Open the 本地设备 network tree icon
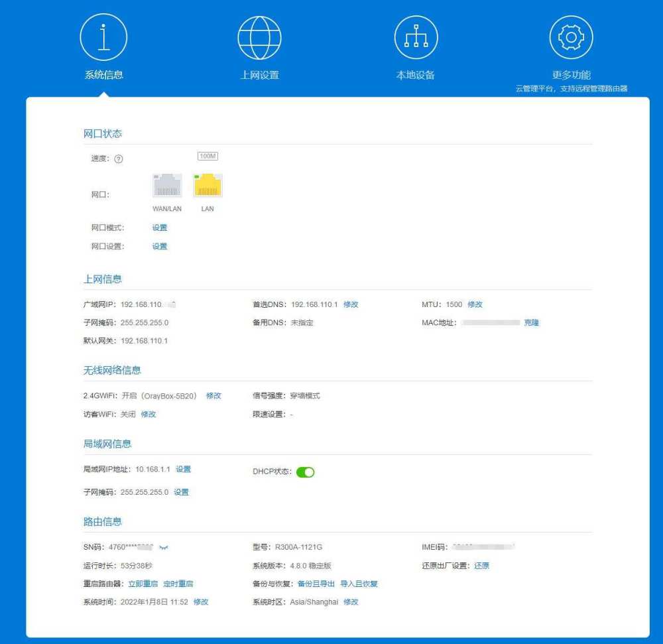663x644 pixels. point(416,37)
